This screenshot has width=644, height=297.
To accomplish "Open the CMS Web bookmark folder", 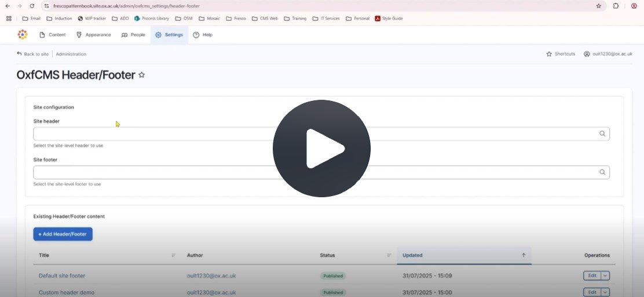I will 265,19.
